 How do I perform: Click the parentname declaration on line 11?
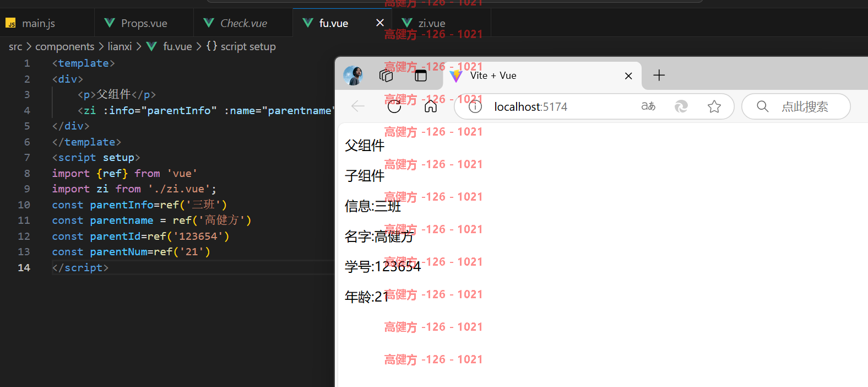(151, 220)
